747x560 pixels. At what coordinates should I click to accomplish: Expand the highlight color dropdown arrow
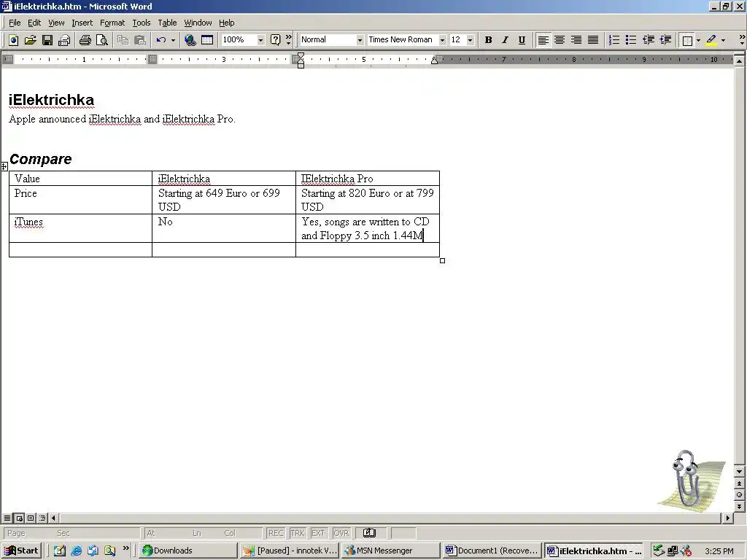[723, 41]
